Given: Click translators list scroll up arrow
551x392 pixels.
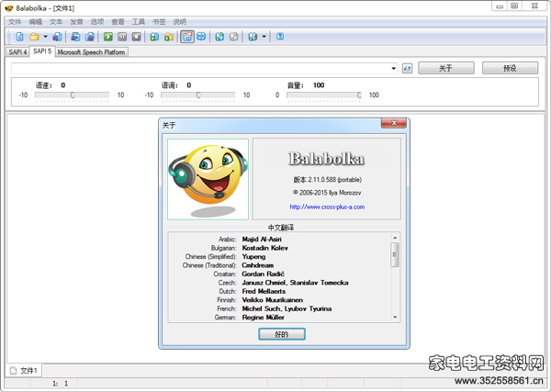Looking at the screenshot, I should [395, 238].
